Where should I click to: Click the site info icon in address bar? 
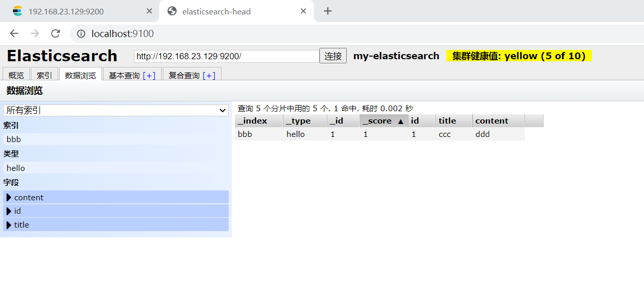(x=81, y=34)
